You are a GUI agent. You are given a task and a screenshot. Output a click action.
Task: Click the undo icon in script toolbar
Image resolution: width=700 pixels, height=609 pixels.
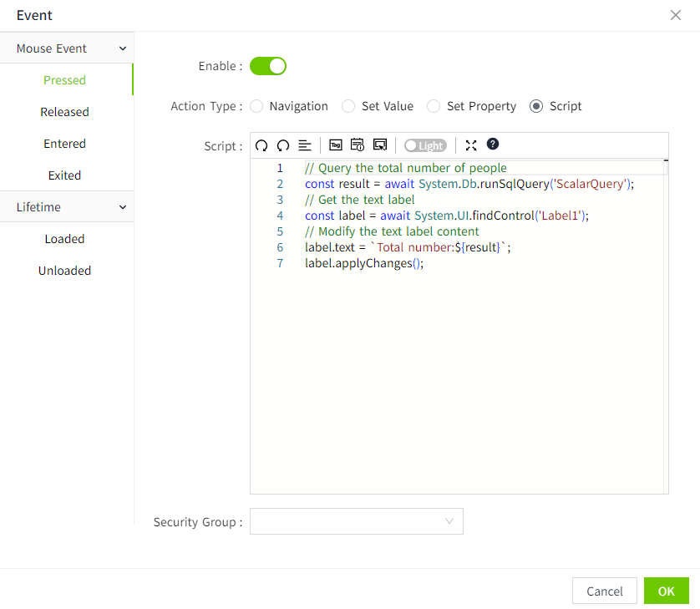click(x=261, y=145)
